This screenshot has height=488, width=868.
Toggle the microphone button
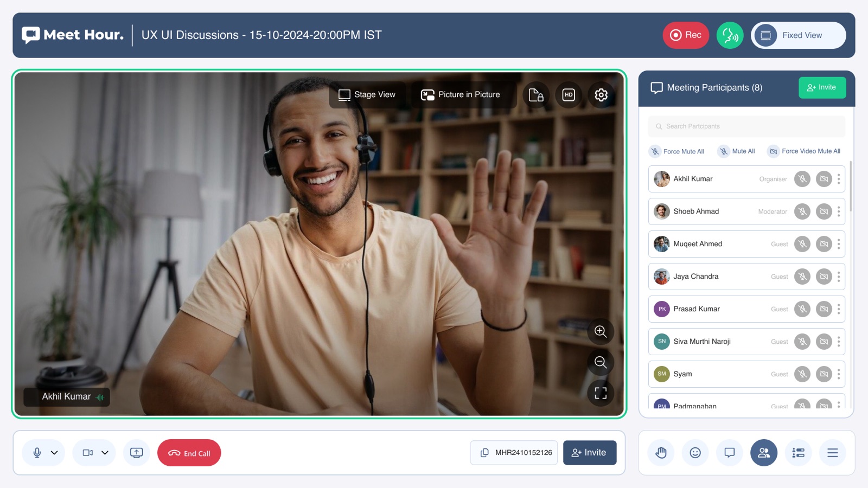[37, 453]
